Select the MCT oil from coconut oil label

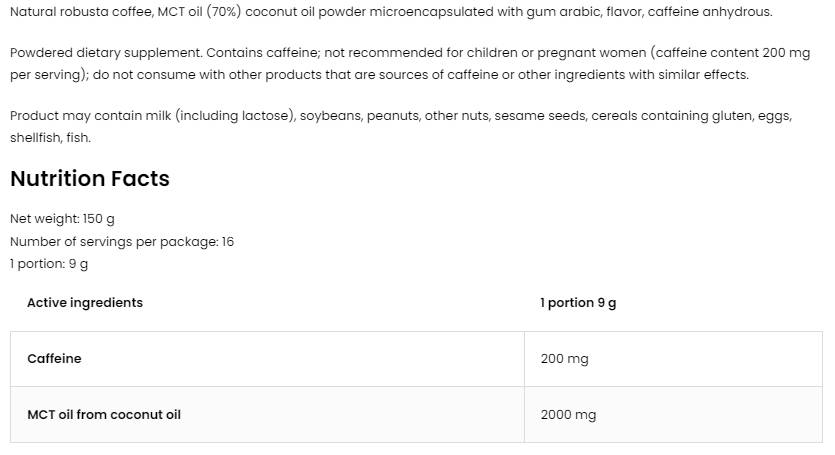(x=104, y=415)
